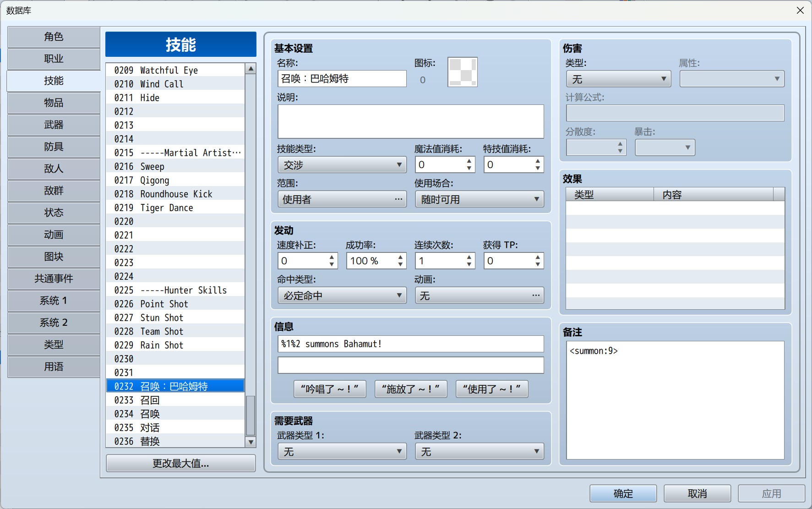Click the 取消 button
This screenshot has width=812, height=509.
(697, 493)
